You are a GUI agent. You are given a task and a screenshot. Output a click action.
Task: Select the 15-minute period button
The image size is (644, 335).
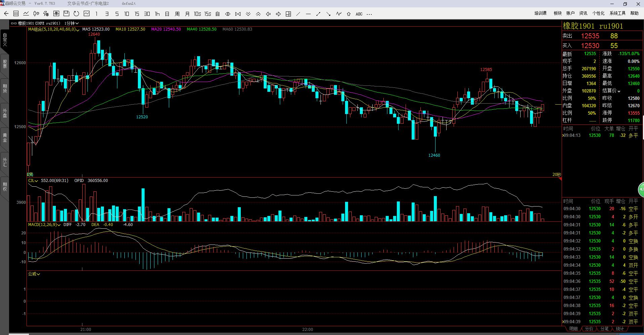[137, 14]
